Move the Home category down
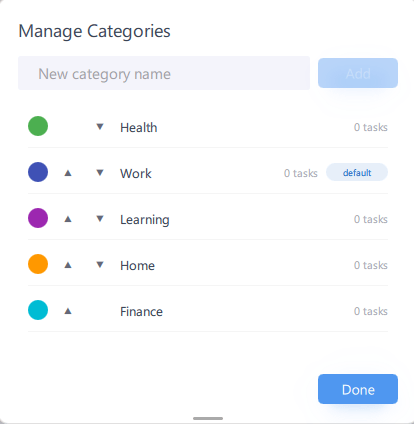Image resolution: width=414 pixels, height=424 pixels. (100, 265)
